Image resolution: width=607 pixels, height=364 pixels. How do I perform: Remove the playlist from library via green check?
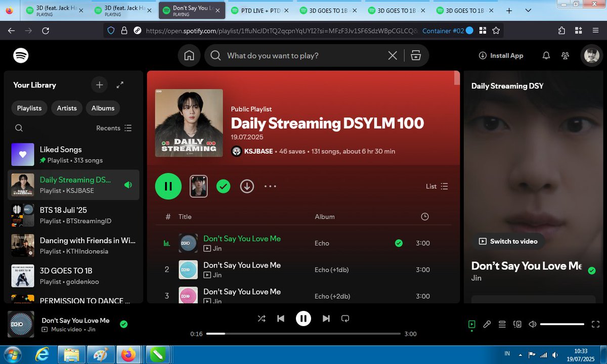[223, 186]
